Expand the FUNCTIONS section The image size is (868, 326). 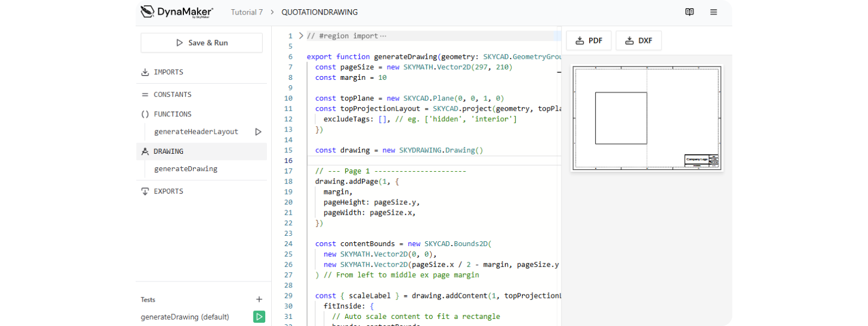click(173, 114)
